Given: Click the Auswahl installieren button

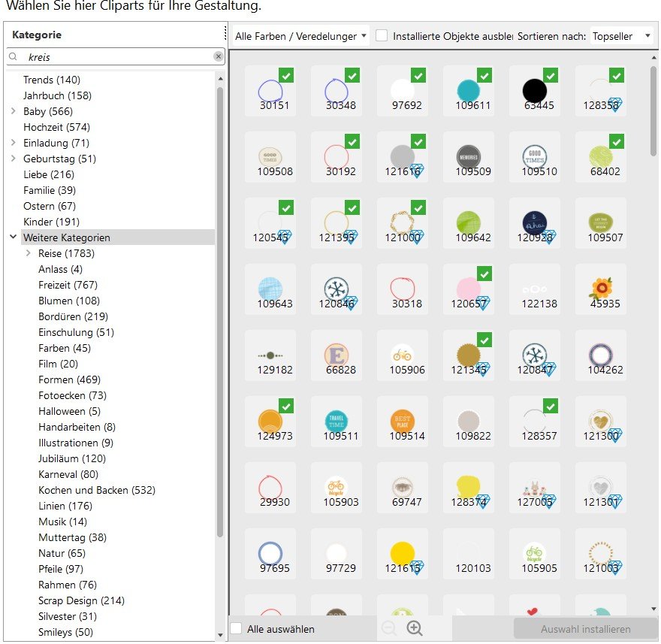Looking at the screenshot, I should click(585, 629).
